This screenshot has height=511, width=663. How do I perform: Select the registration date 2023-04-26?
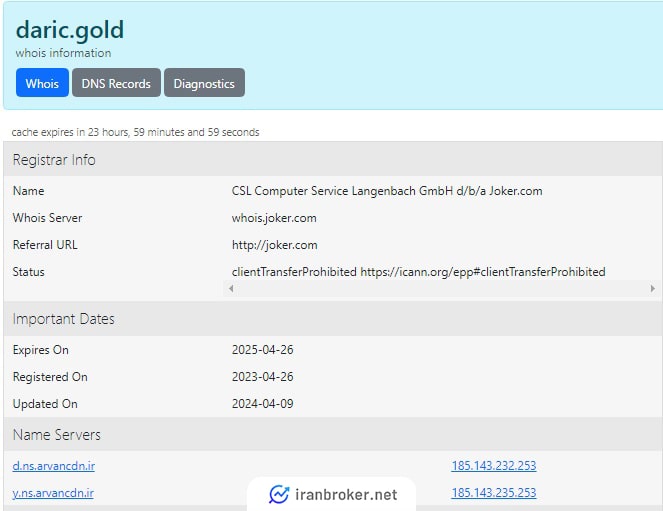[263, 377]
